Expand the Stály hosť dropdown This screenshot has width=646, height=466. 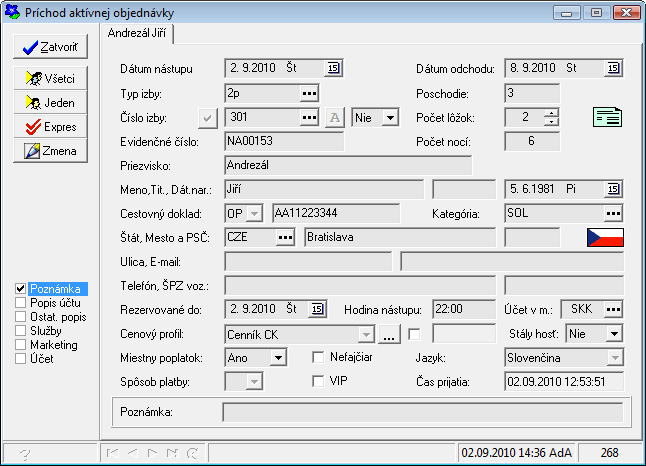pos(613,333)
